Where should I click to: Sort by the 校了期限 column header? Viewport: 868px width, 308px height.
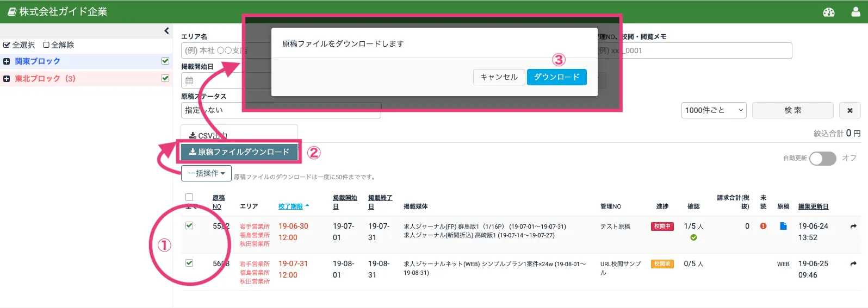pos(291,206)
